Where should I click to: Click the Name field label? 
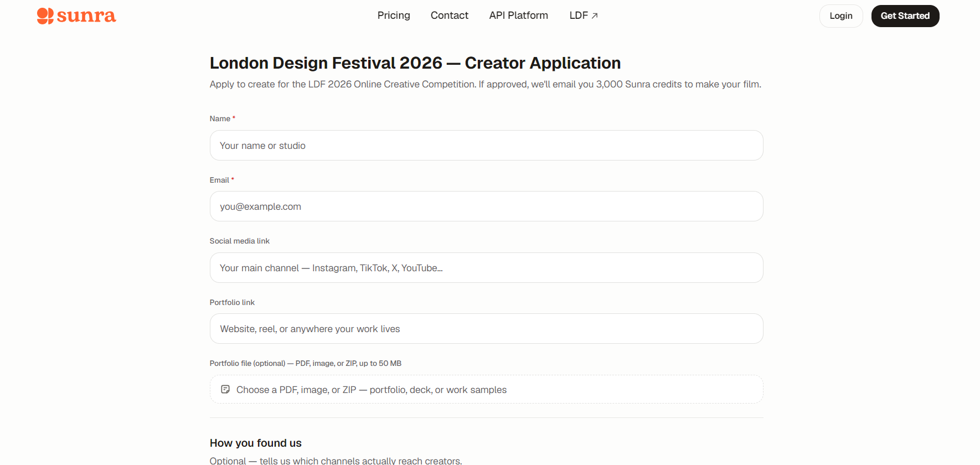(223, 118)
